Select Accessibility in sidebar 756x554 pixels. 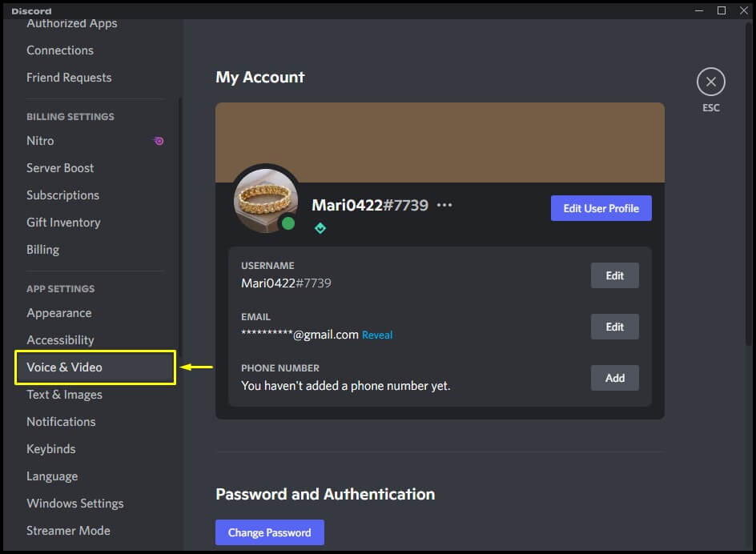point(60,340)
